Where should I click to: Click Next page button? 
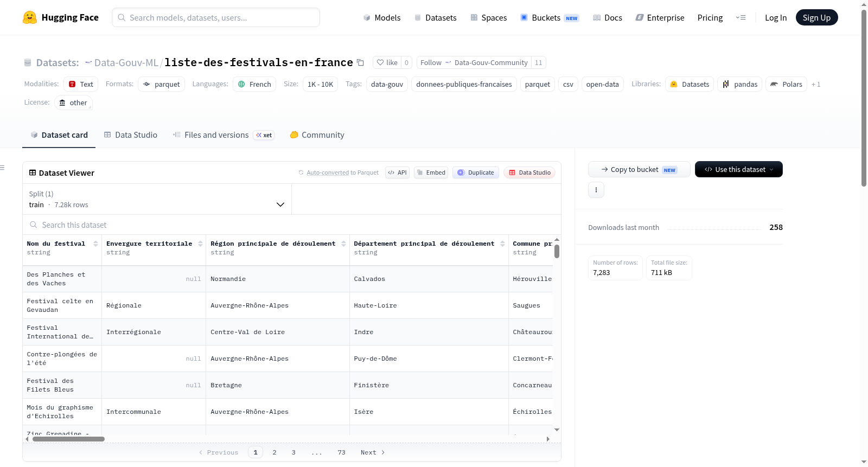373,452
